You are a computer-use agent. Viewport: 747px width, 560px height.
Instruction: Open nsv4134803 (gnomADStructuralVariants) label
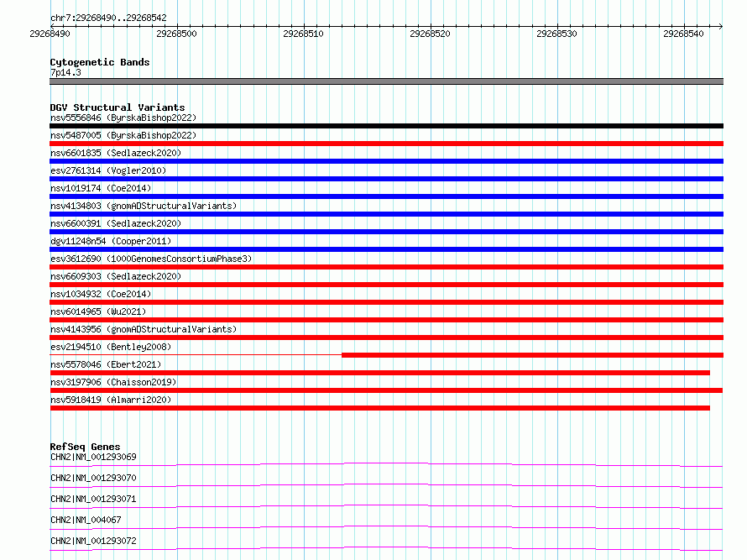coord(144,206)
